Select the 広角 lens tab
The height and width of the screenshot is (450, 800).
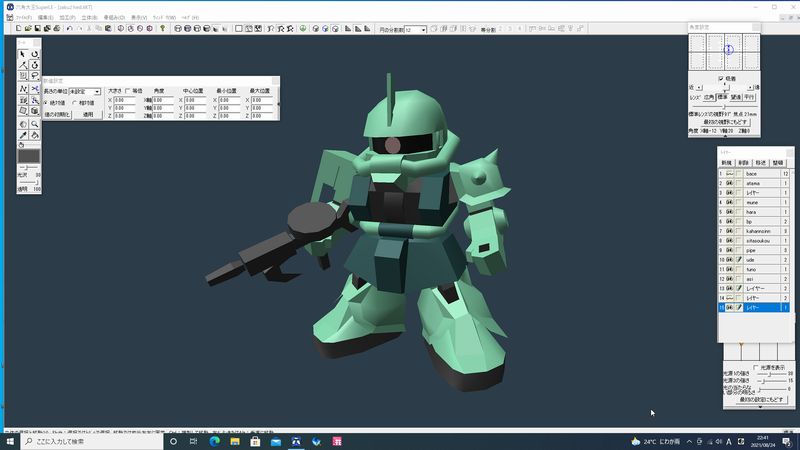point(709,97)
